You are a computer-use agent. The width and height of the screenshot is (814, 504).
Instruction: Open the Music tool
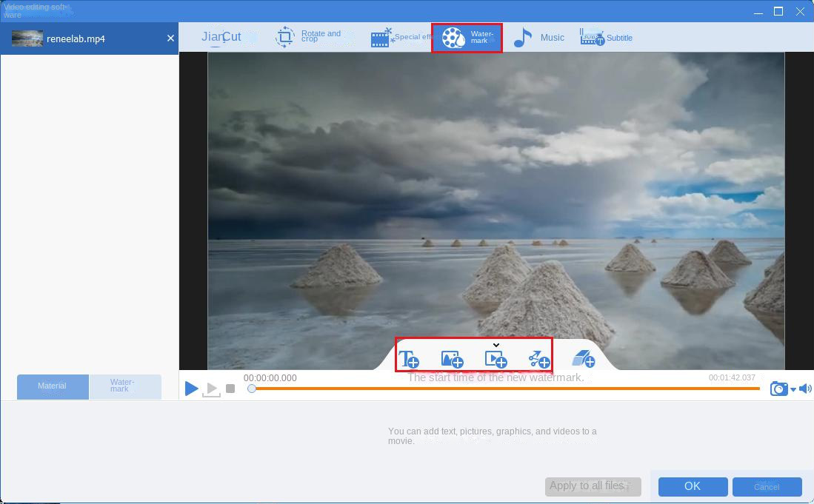538,37
